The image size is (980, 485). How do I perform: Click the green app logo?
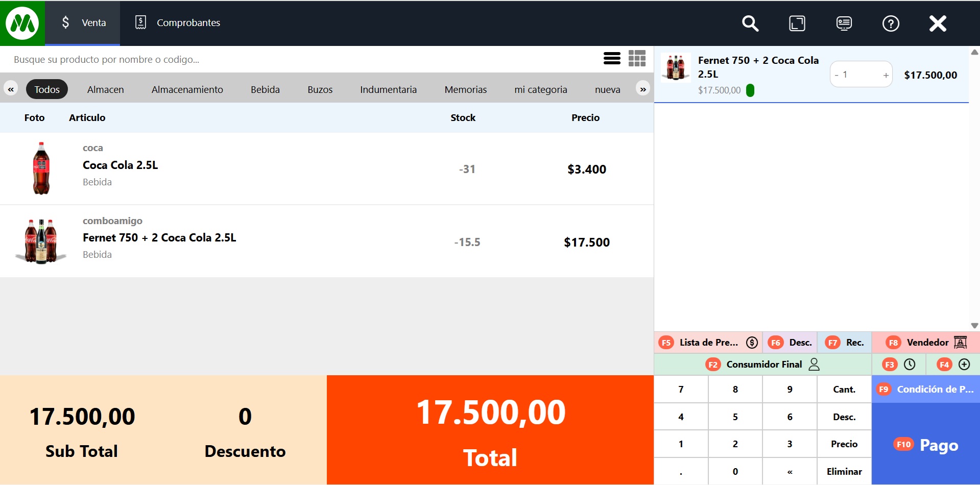pos(22,23)
